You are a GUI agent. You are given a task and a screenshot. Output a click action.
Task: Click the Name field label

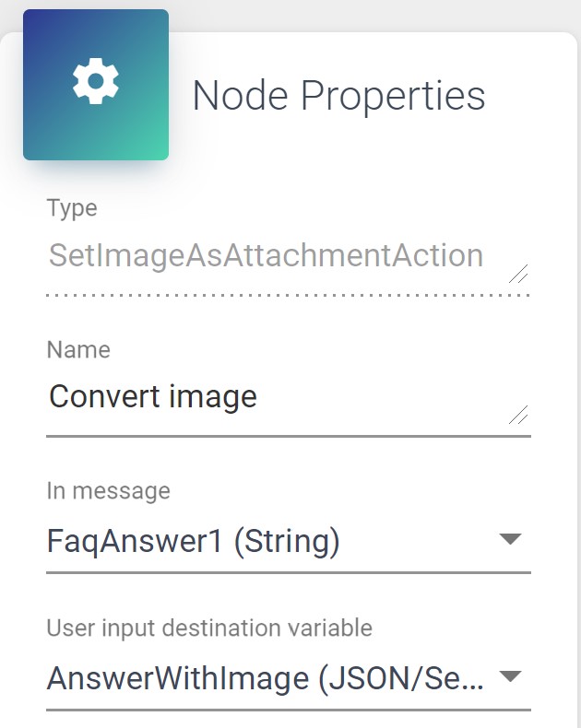tap(78, 350)
